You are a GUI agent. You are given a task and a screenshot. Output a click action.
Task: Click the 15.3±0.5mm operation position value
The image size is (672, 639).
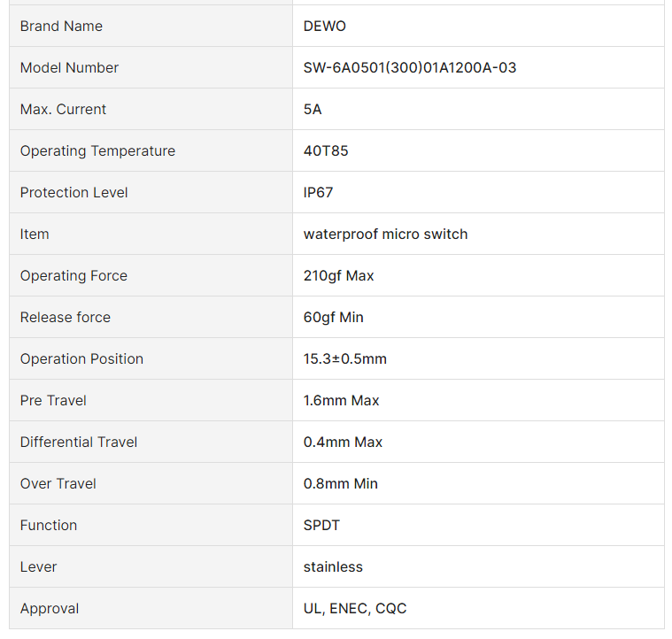point(344,359)
